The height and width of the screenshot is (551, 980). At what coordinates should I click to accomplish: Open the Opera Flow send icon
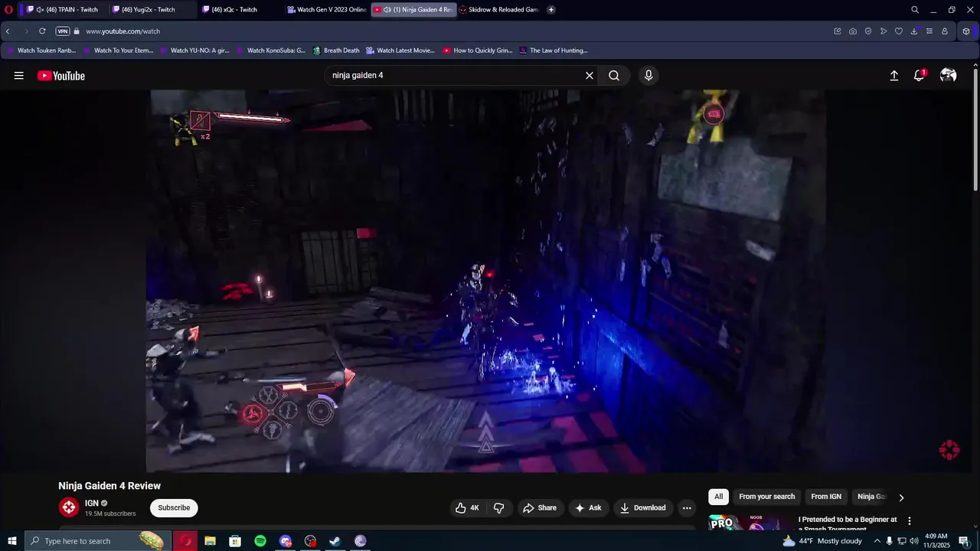[884, 31]
